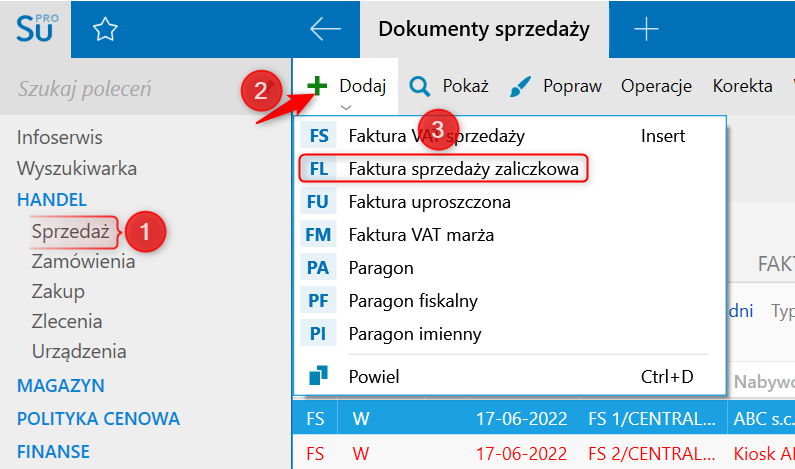795x469 pixels.
Task: Switch to Dokumenty sprzedaży tab
Action: [x=484, y=29]
